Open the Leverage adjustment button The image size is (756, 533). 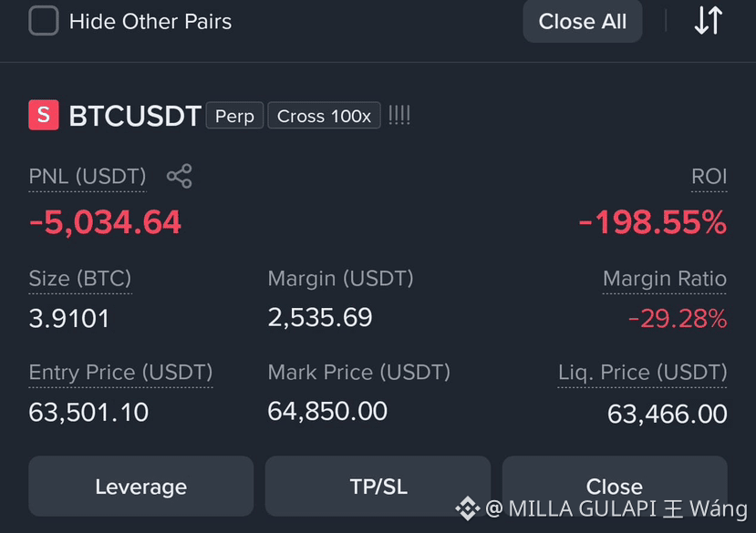pos(140,487)
